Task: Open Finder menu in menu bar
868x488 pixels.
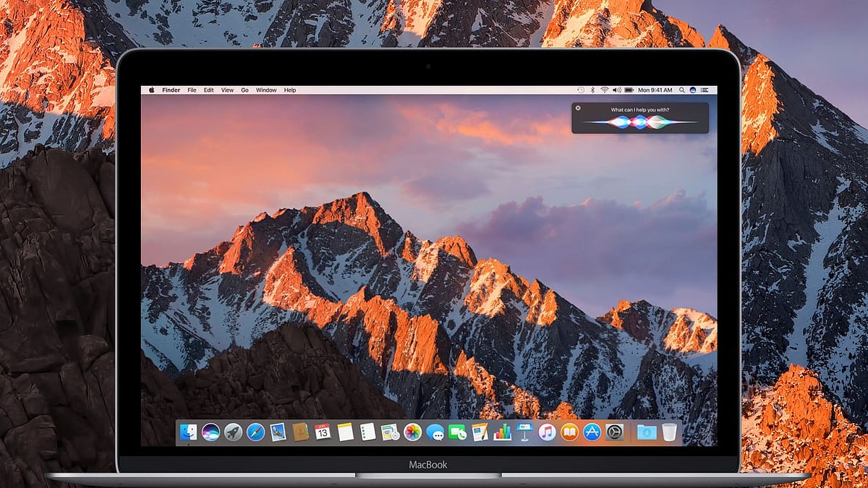Action: [x=171, y=90]
